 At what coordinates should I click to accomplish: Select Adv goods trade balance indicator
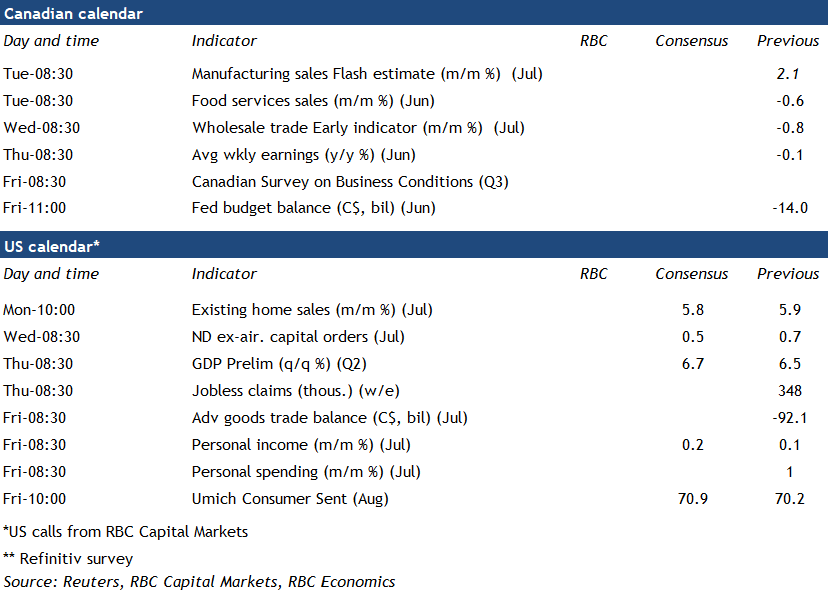(x=330, y=418)
